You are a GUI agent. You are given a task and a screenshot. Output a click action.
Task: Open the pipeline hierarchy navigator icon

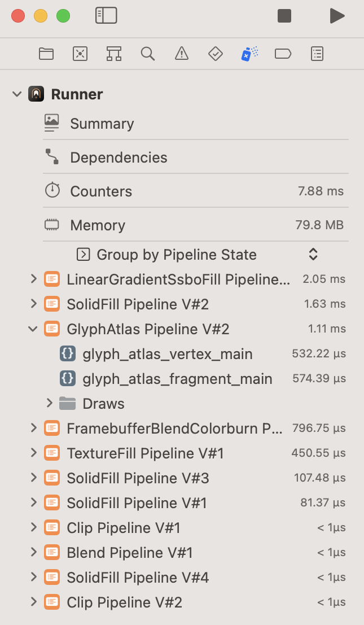pyautogui.click(x=113, y=54)
